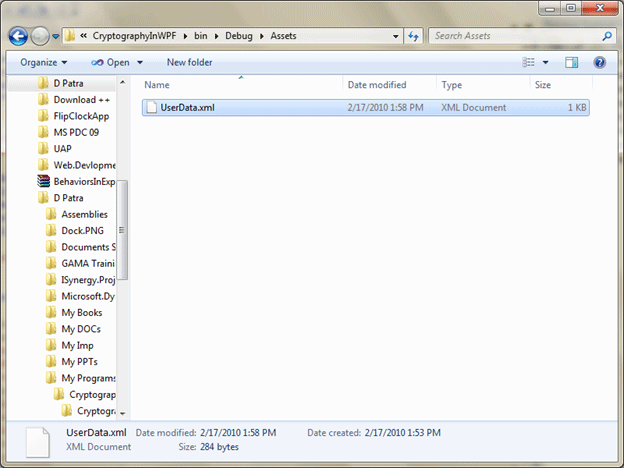Expand the arrow after Debug breadcrumb
The height and width of the screenshot is (468, 624).
tap(262, 36)
